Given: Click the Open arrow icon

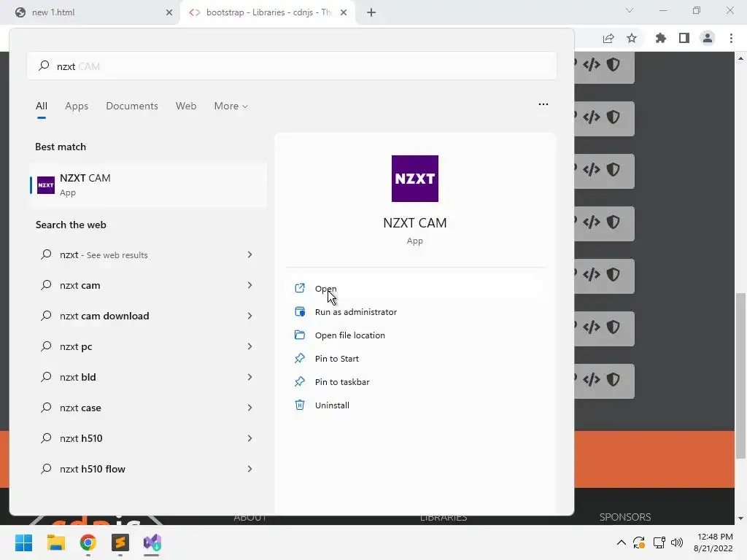Looking at the screenshot, I should pos(300,288).
